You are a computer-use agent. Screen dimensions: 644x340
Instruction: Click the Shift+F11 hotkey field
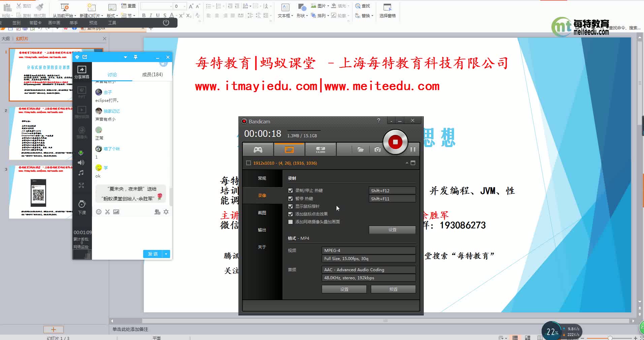click(x=392, y=199)
